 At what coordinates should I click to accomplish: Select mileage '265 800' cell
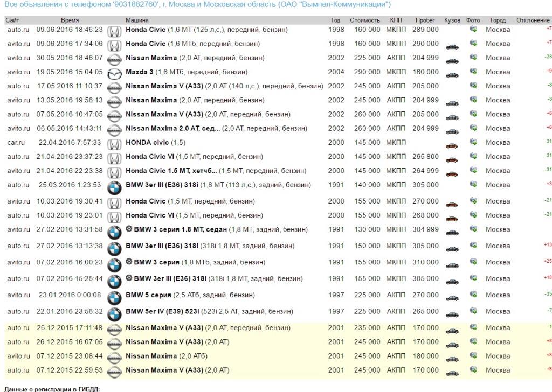(x=426, y=157)
